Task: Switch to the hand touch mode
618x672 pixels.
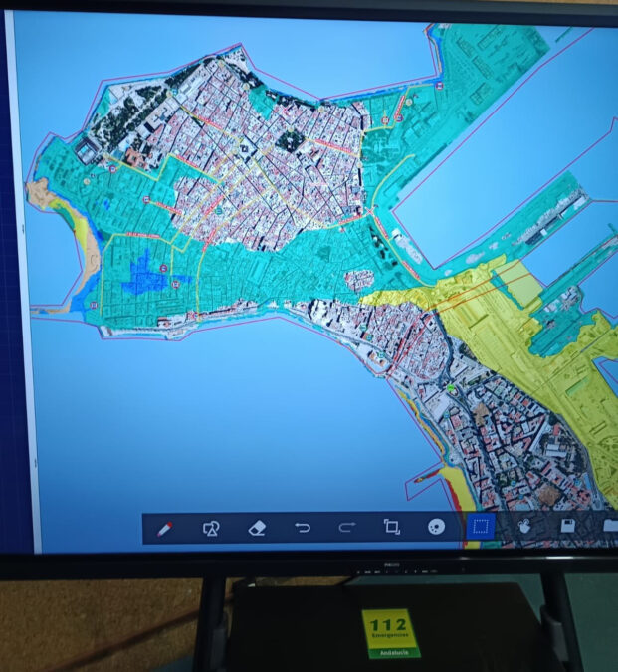Action: click(x=525, y=527)
